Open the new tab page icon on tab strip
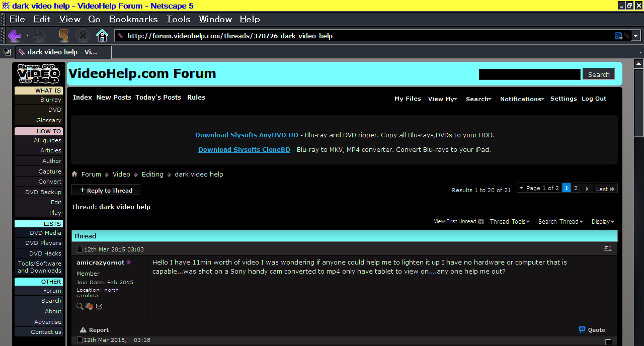Viewport: 644px width, 346px height. 7,52
